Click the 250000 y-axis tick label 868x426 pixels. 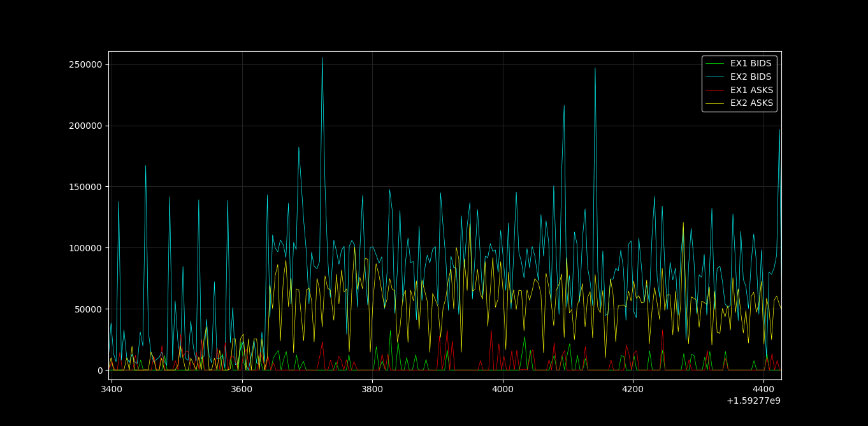(87, 65)
